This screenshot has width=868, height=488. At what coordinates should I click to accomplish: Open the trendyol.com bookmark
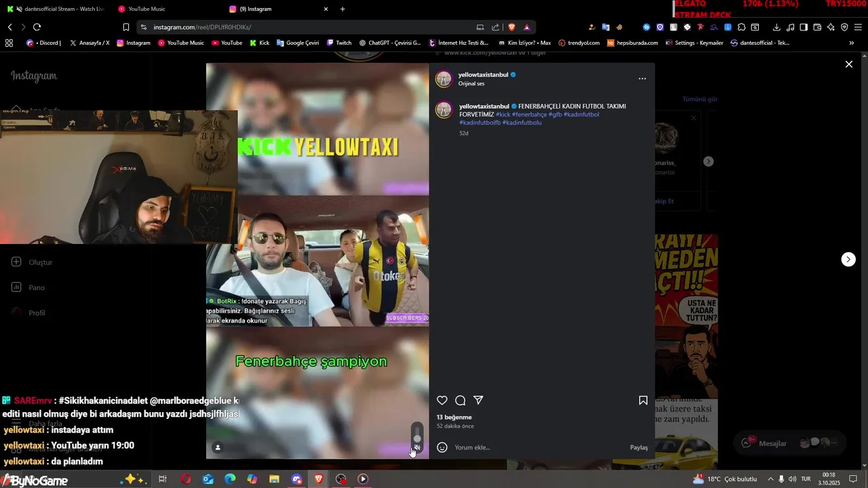[579, 43]
